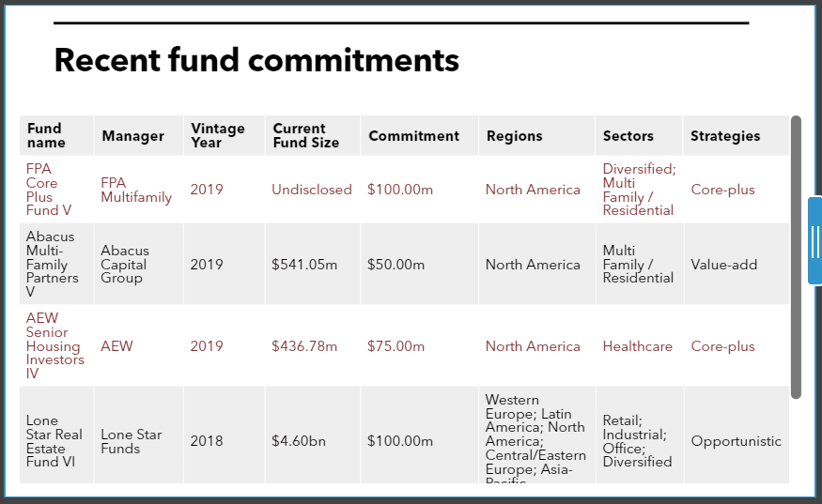Screen dimensions: 822x504
Task: Click Diversified; Multi Family / Residential sectors cell
Action: 639,190
